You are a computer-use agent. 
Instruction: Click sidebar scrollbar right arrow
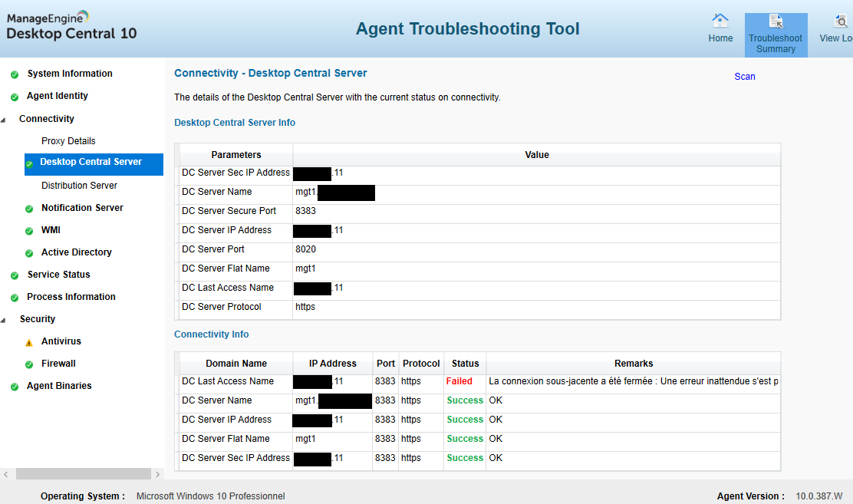[x=158, y=474]
